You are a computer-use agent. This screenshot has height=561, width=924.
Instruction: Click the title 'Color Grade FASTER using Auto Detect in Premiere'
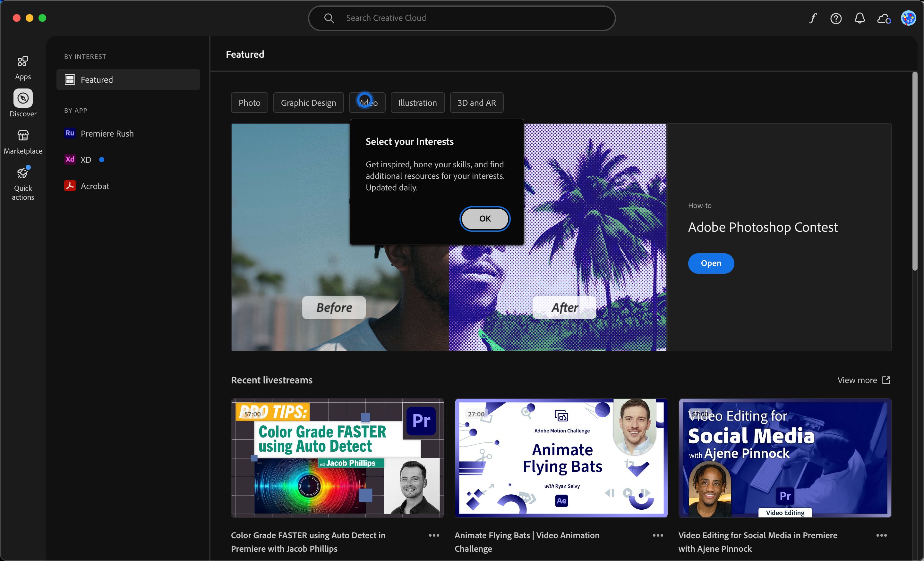click(x=308, y=542)
